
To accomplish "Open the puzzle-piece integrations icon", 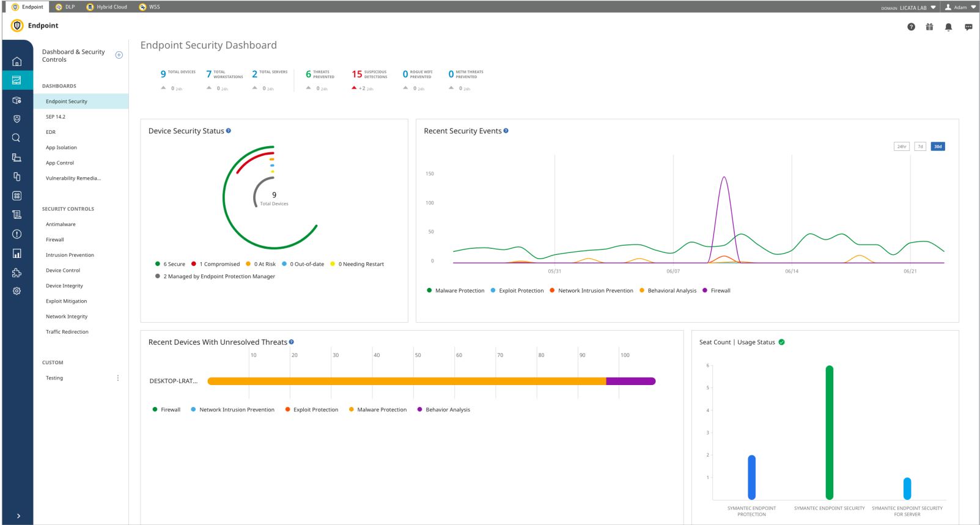I will click(17, 273).
